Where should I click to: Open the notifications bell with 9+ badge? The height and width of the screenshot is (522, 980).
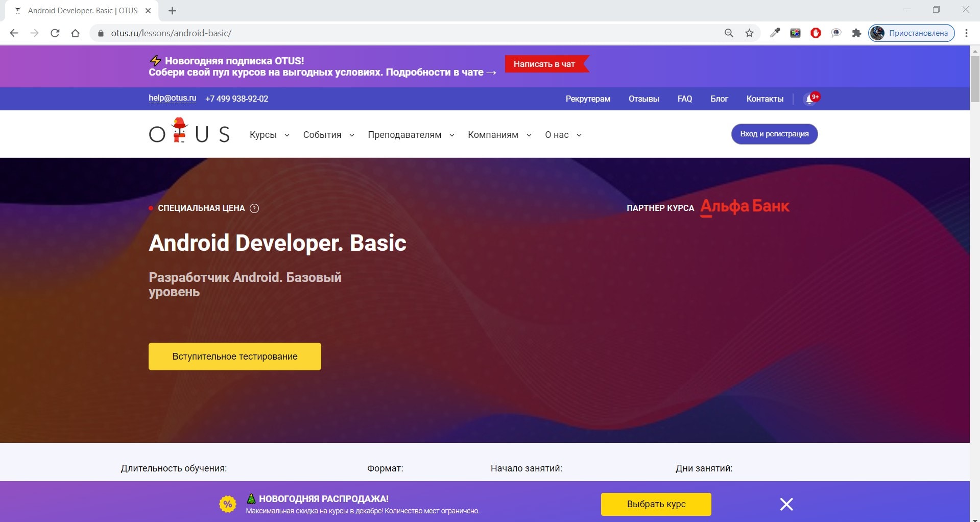click(811, 99)
